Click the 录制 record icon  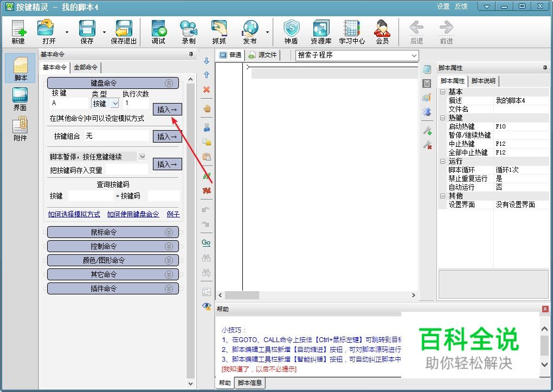(x=189, y=32)
